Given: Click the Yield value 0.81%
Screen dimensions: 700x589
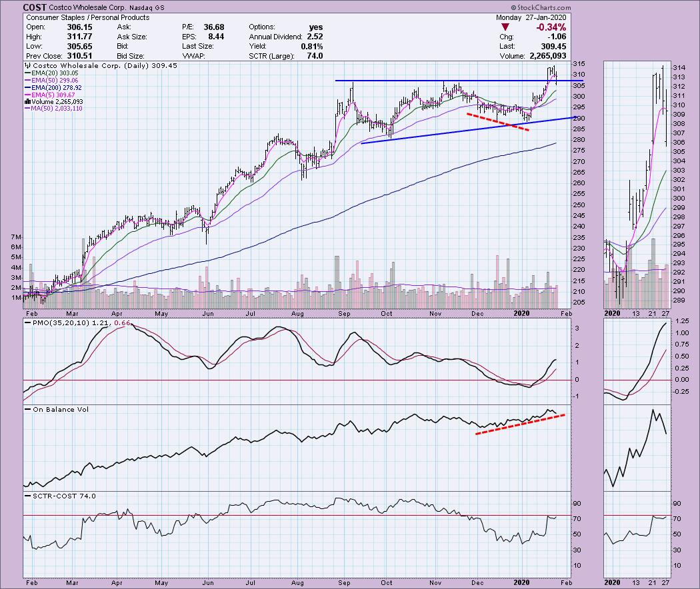Looking at the screenshot, I should point(311,46).
